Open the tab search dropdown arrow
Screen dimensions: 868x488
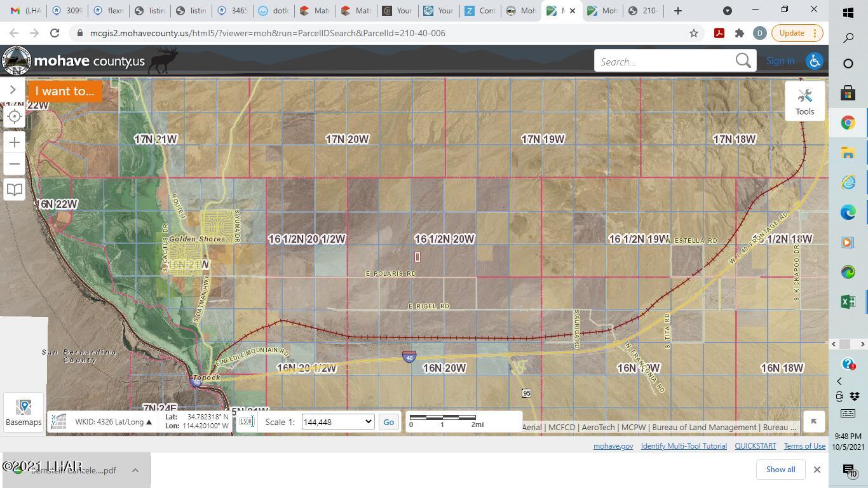728,11
